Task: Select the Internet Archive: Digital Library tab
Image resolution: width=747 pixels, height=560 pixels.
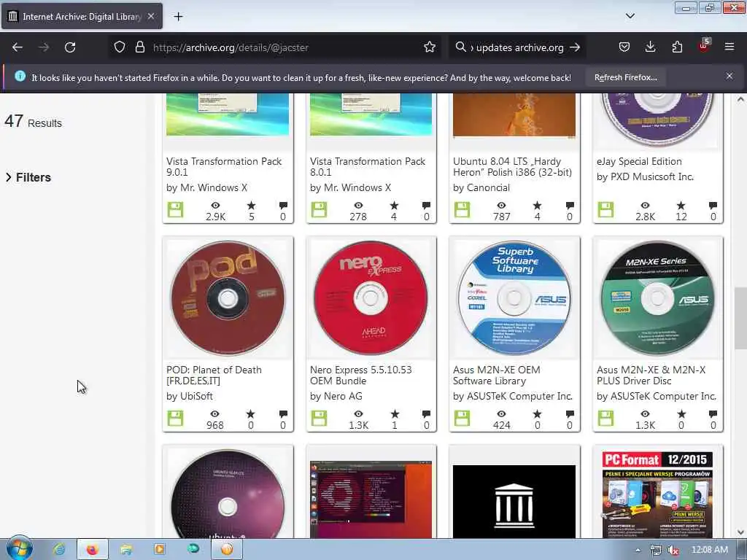Action: 82,16
